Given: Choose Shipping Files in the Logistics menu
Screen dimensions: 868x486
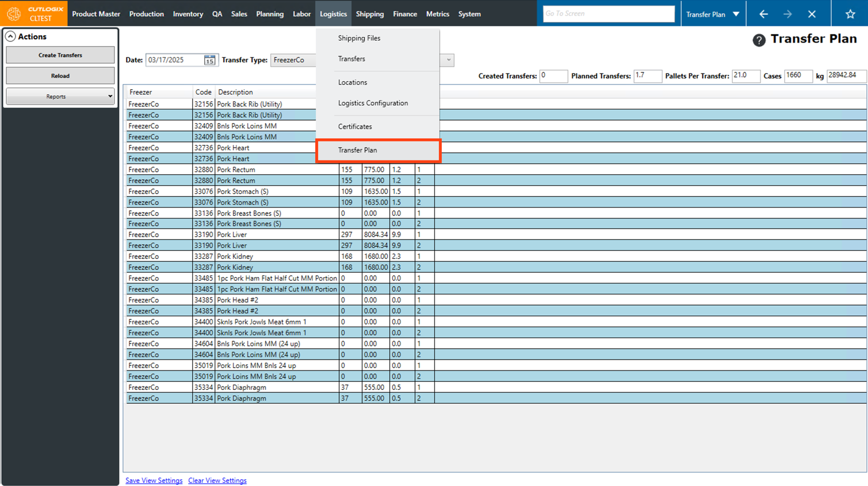Looking at the screenshot, I should (x=359, y=38).
